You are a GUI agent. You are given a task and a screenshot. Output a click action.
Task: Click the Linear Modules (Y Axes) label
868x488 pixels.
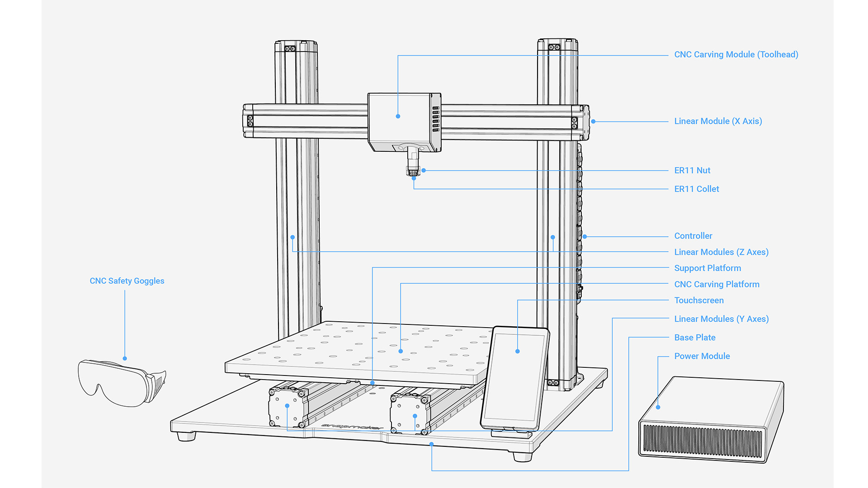pos(722,319)
